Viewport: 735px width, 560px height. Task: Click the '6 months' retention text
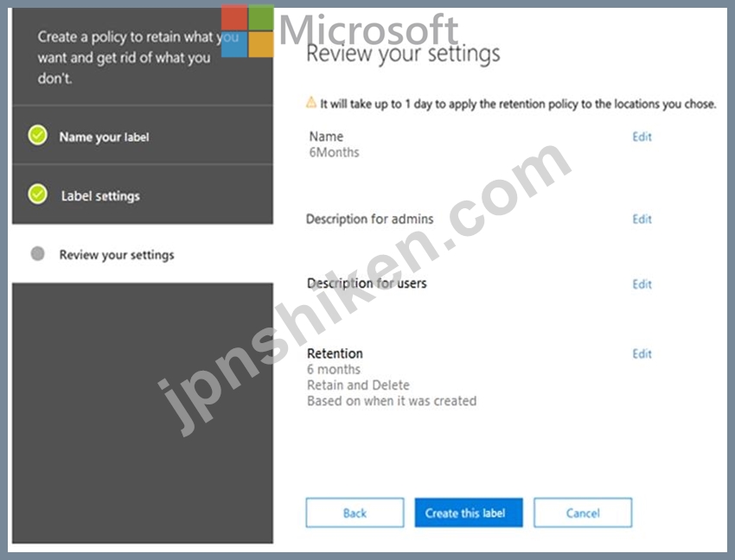point(334,369)
